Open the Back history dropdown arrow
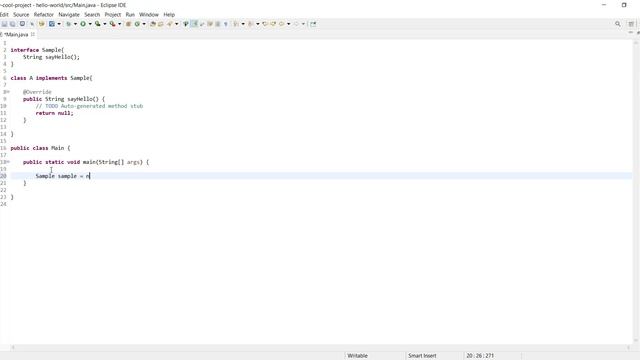 pos(289,24)
